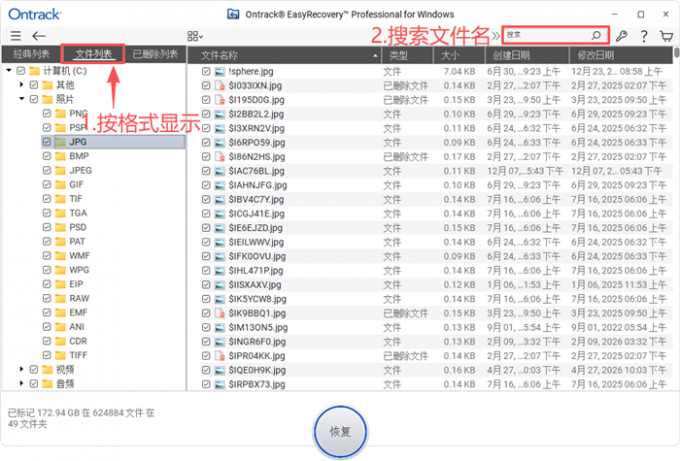Switch to 经典列表 tab
Screen dimensions: 680x461
click(31, 54)
